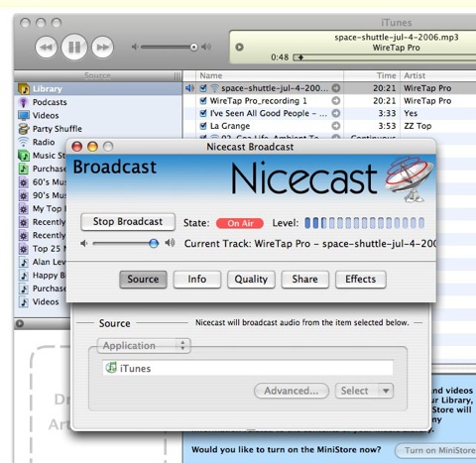Pause playback in iTunes

point(74,47)
